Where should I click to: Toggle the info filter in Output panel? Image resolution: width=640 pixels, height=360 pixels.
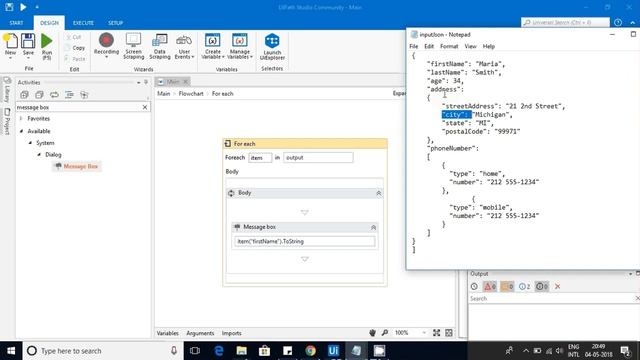coord(524,287)
